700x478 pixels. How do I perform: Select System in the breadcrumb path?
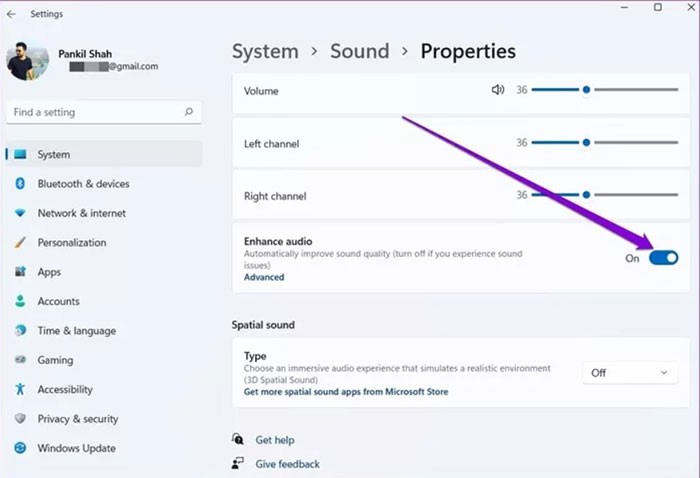[x=265, y=51]
